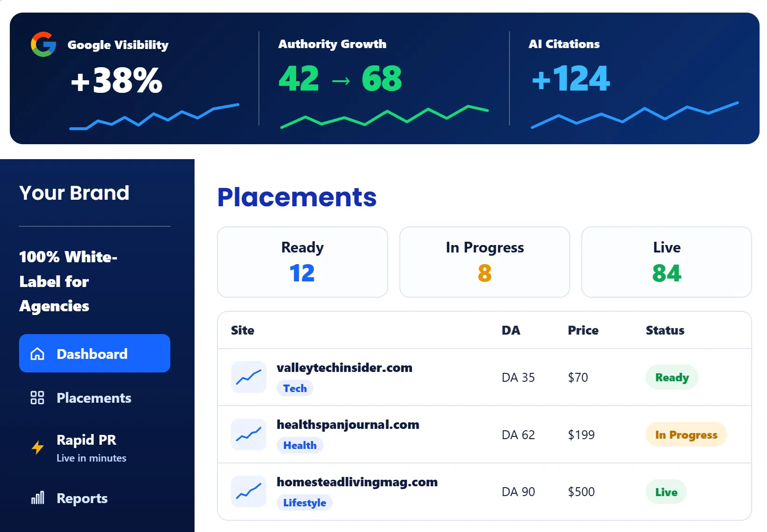
Task: Select the Live 84 summary card
Action: tap(667, 262)
